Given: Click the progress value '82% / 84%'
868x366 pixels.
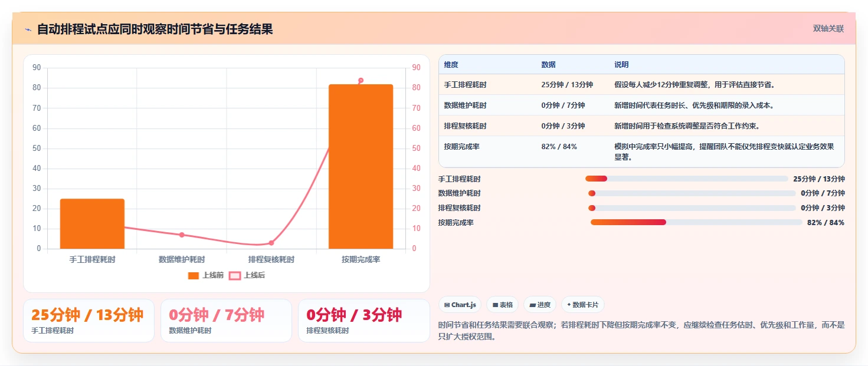Looking at the screenshot, I should 826,223.
